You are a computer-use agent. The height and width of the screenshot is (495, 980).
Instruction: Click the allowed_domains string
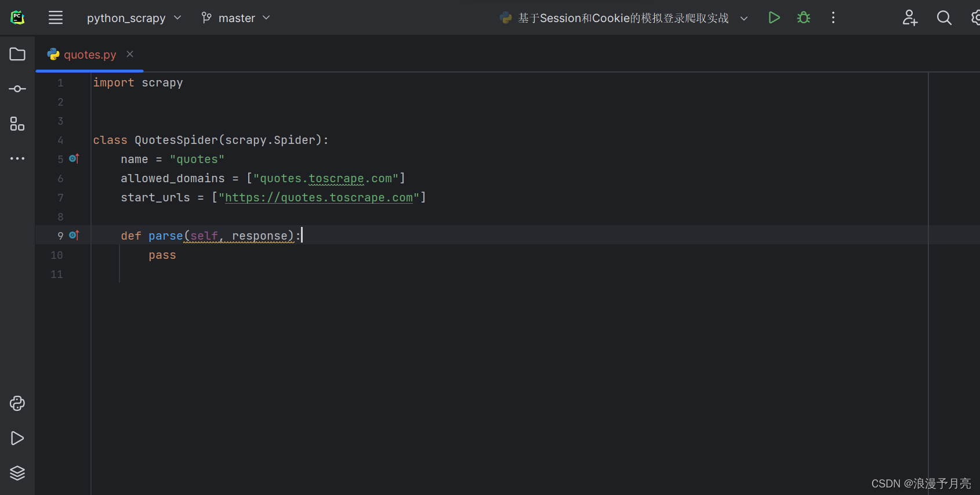(326, 178)
